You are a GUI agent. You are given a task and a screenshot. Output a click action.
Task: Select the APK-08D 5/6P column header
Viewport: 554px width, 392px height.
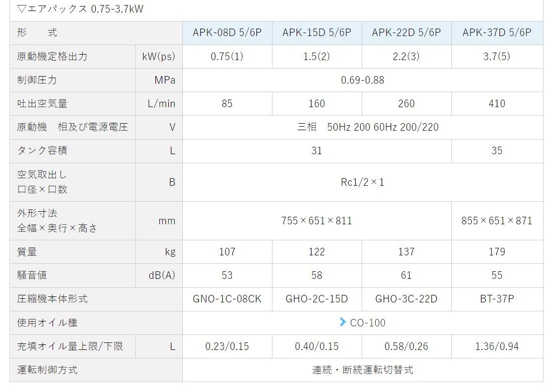(x=227, y=33)
